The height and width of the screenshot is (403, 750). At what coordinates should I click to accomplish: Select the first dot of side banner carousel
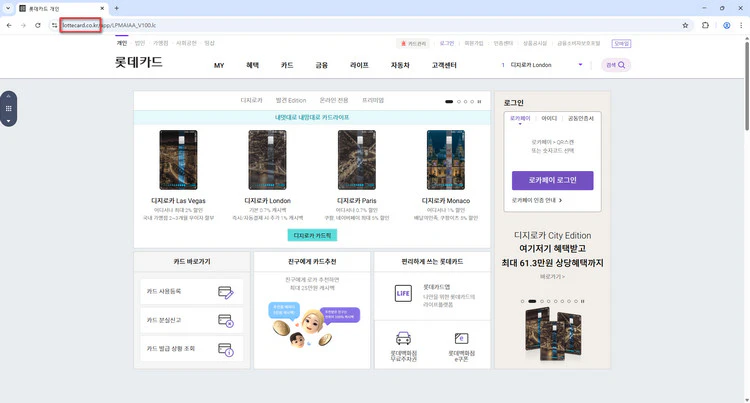tap(522, 301)
